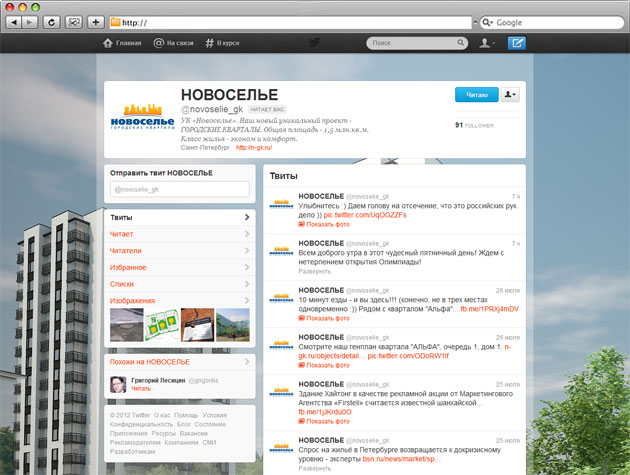Open Google search engine dropdown magnifier
Screen dimensions: 630x475
[487, 23]
